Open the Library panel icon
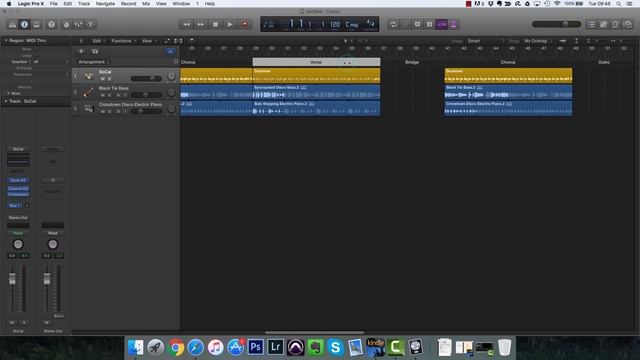 pos(12,24)
